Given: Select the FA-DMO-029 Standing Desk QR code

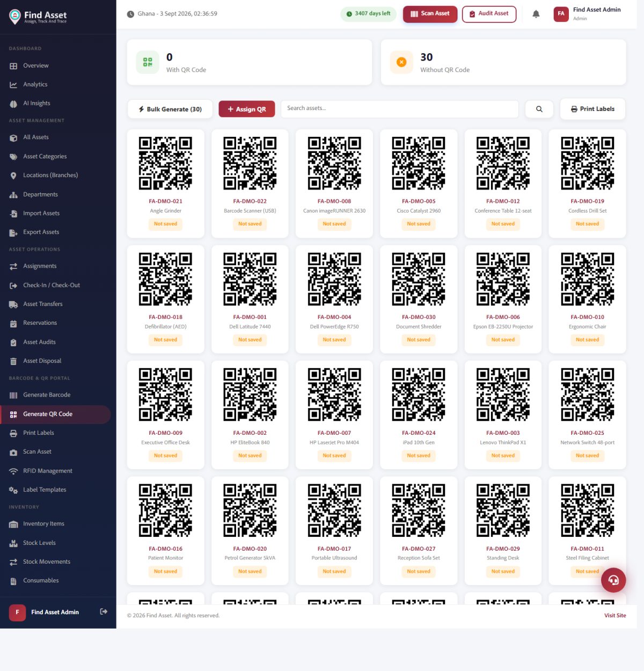Looking at the screenshot, I should (503, 510).
